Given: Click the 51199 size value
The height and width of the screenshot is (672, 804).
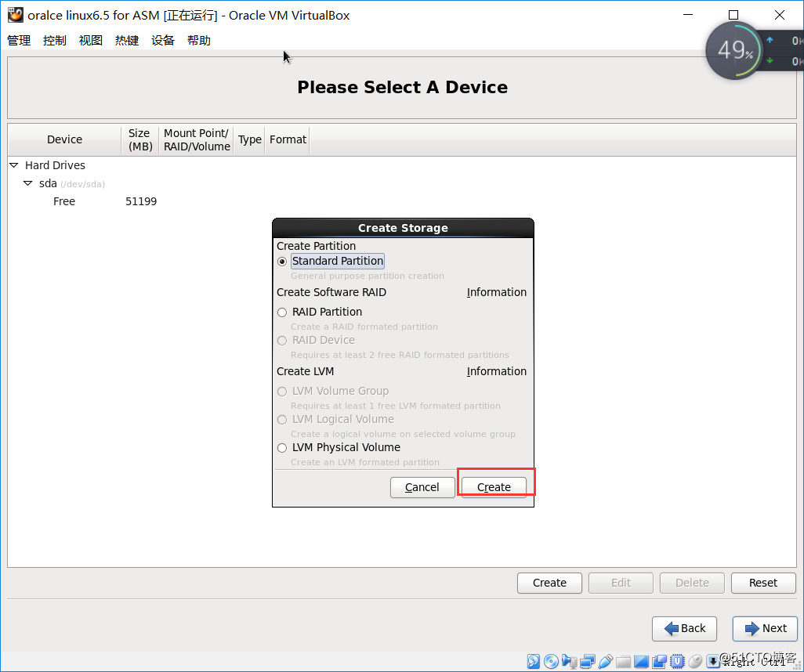Looking at the screenshot, I should 141,201.
